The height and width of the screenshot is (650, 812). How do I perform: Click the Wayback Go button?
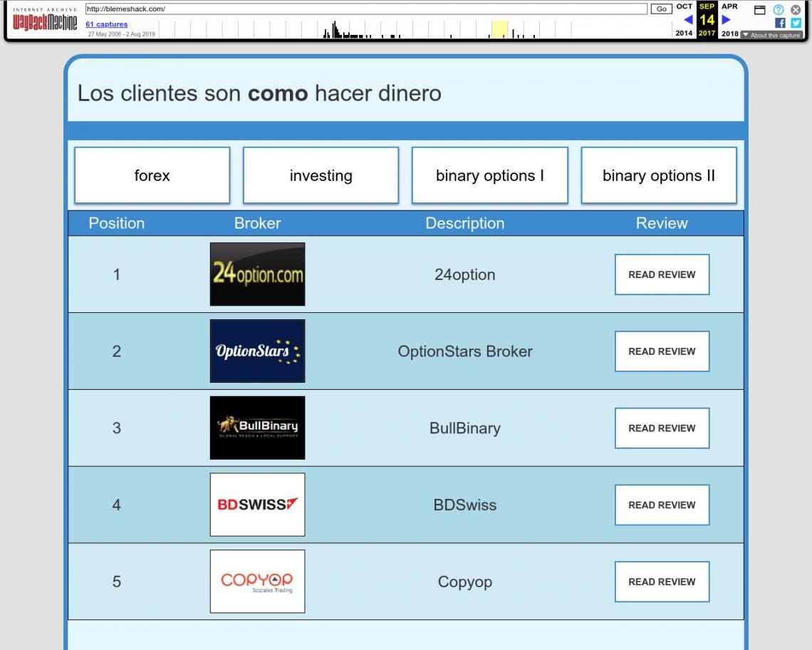click(661, 9)
